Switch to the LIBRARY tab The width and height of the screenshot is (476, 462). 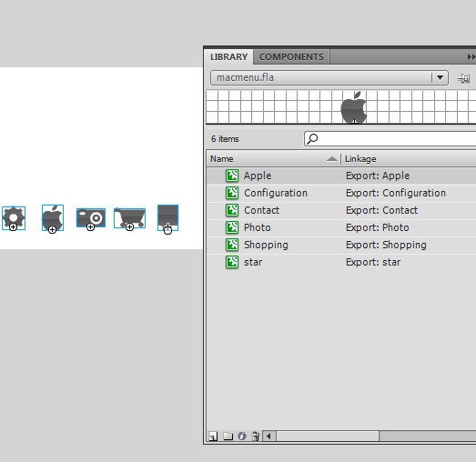pyautogui.click(x=228, y=56)
